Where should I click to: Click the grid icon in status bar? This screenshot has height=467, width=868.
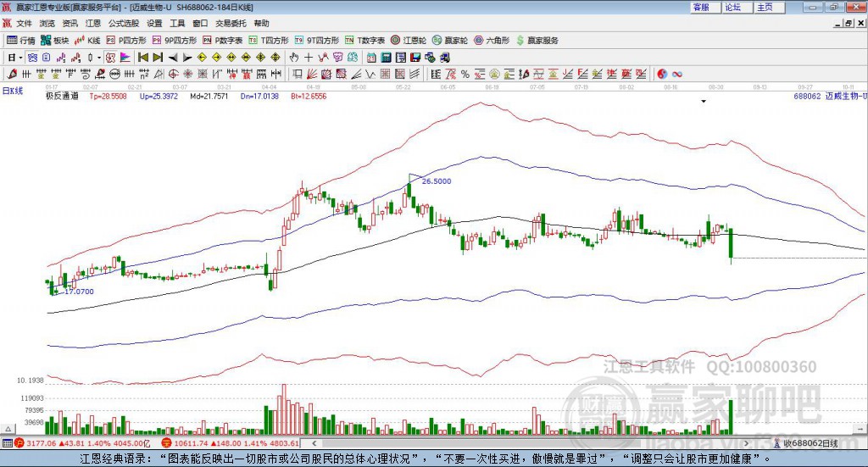click(7, 443)
